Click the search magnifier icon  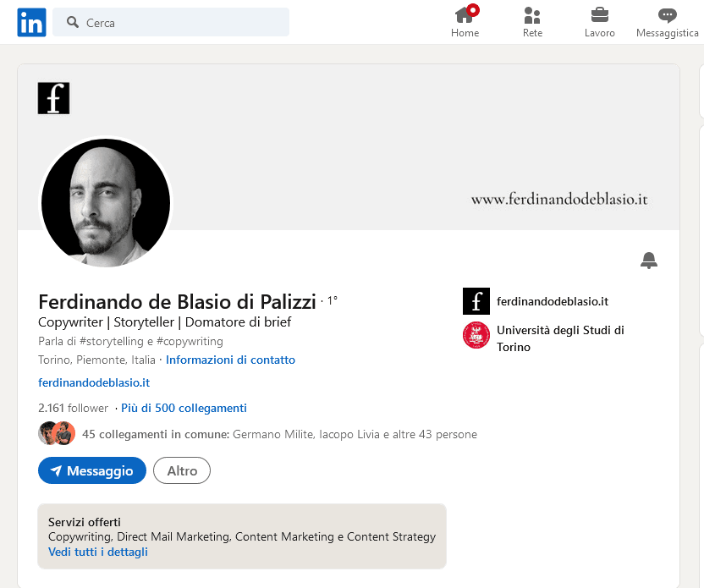coord(72,22)
